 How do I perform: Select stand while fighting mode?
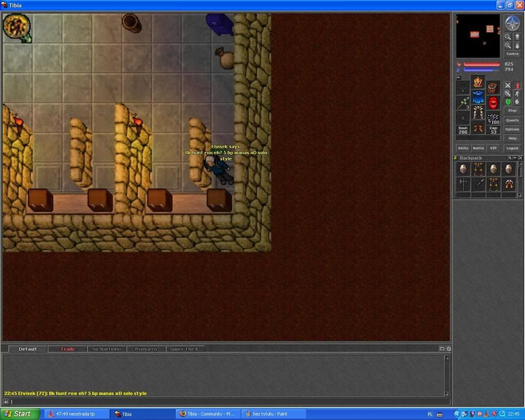pyautogui.click(x=517, y=86)
